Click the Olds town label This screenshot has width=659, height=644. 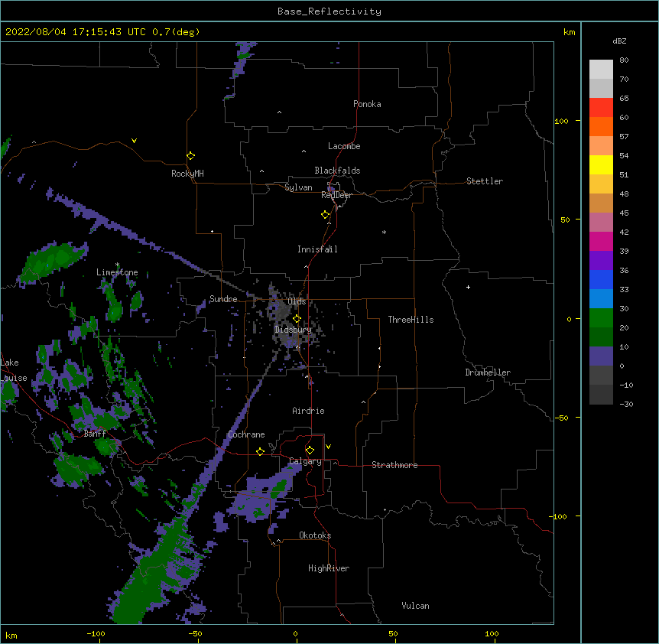coord(297,301)
